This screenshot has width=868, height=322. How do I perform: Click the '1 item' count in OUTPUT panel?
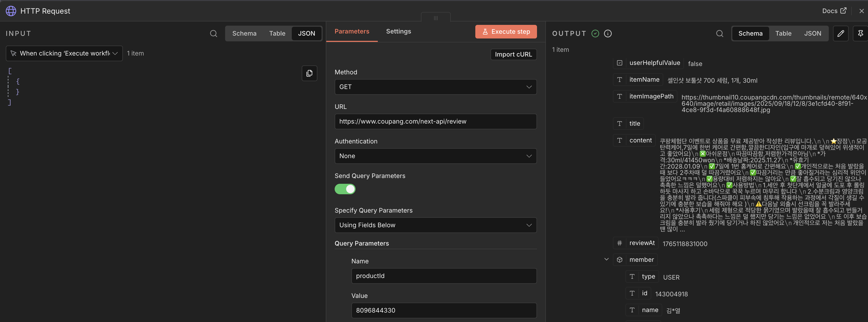coord(560,50)
